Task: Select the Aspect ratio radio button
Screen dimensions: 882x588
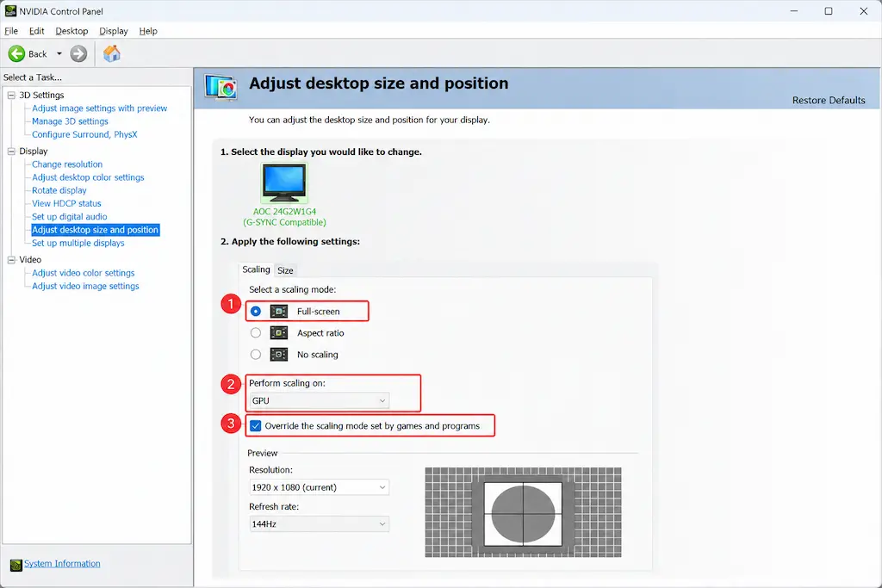Action: click(x=256, y=333)
